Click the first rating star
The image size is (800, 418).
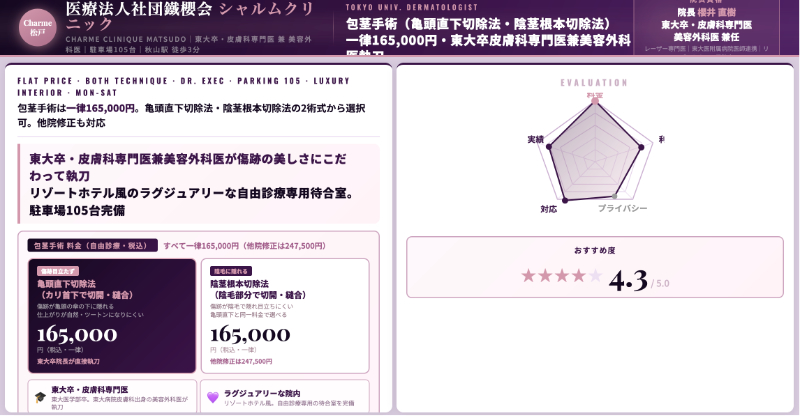click(x=529, y=276)
